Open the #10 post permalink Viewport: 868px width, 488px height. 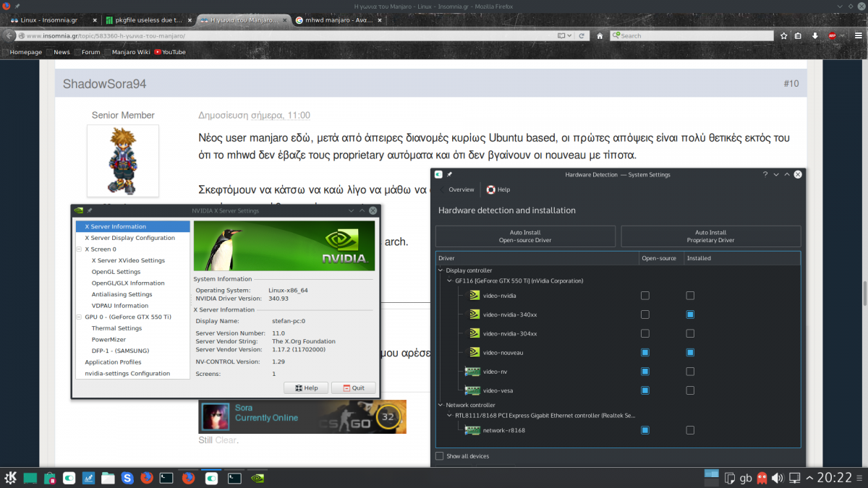pos(791,84)
